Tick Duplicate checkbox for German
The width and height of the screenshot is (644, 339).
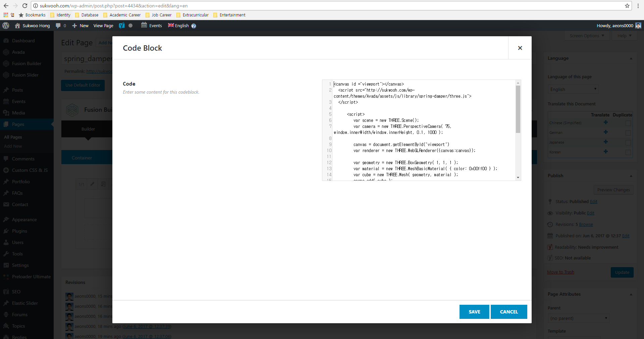[628, 133]
